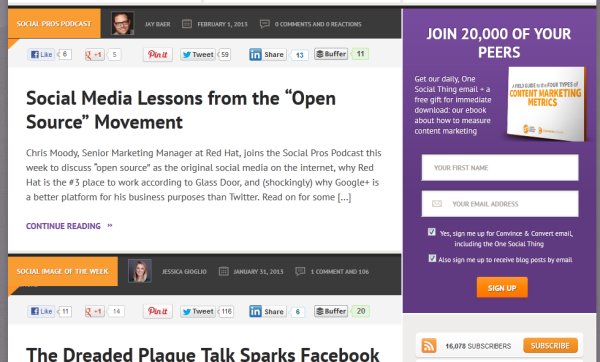The image size is (600, 362).
Task: Click Jessica Gioglio author name
Action: pos(184,272)
